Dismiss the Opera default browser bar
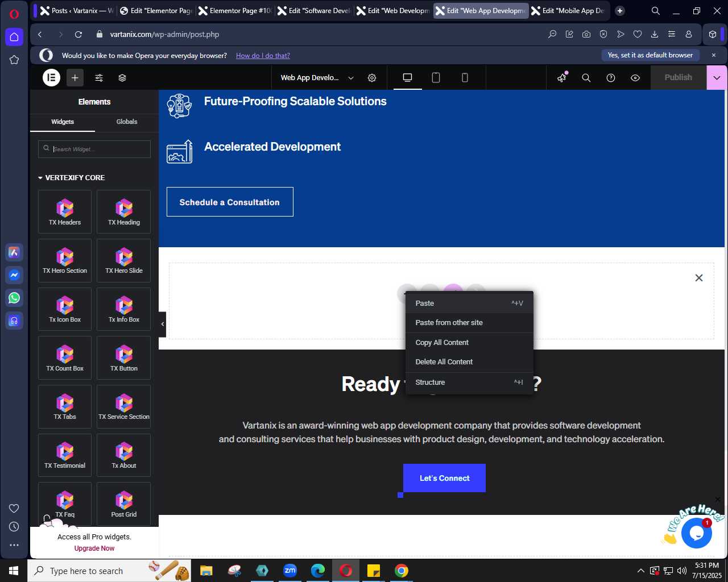The height and width of the screenshot is (582, 728). 714,55
